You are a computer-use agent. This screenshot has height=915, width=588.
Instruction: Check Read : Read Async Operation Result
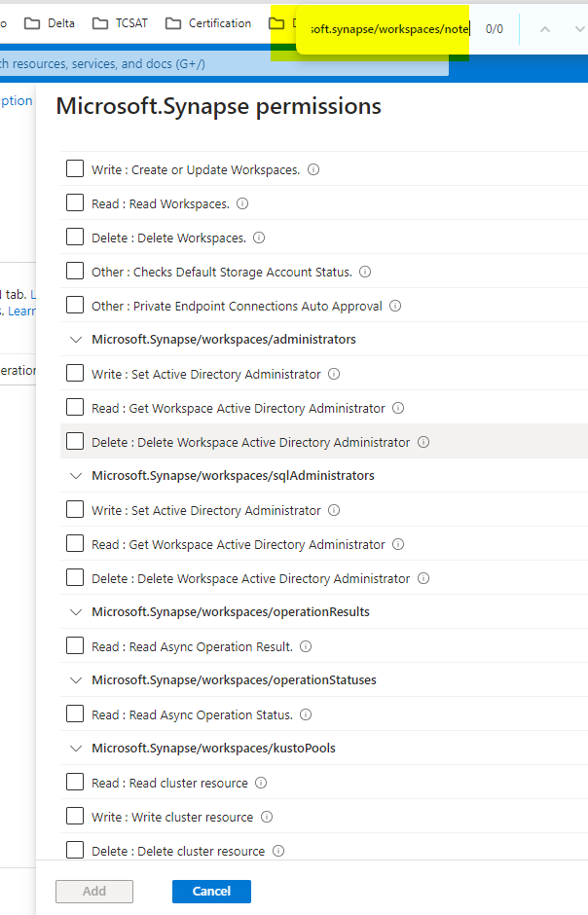point(75,644)
